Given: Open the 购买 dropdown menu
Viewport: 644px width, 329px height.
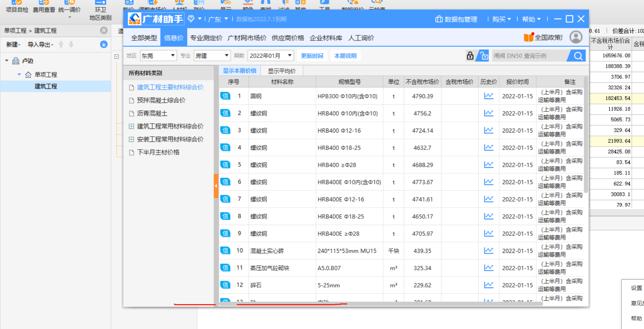Looking at the screenshot, I should pyautogui.click(x=502, y=19).
